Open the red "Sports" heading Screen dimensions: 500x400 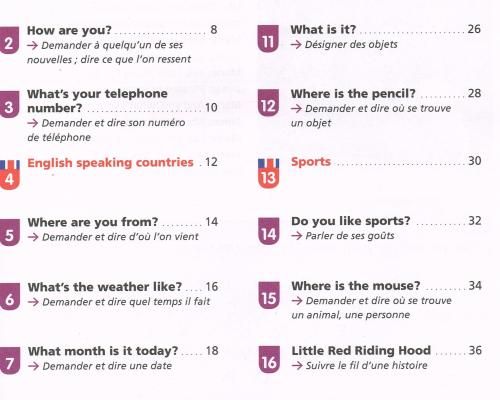pyautogui.click(x=311, y=162)
